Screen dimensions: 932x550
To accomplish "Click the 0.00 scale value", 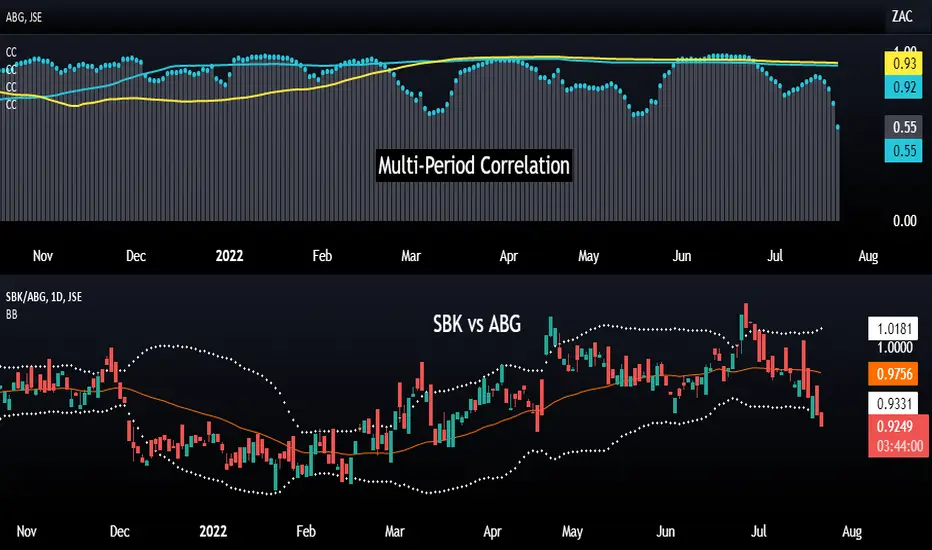I will (x=904, y=221).
